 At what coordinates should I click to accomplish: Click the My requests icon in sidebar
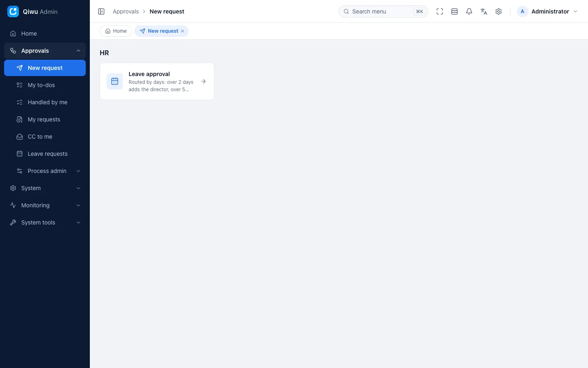(x=20, y=119)
